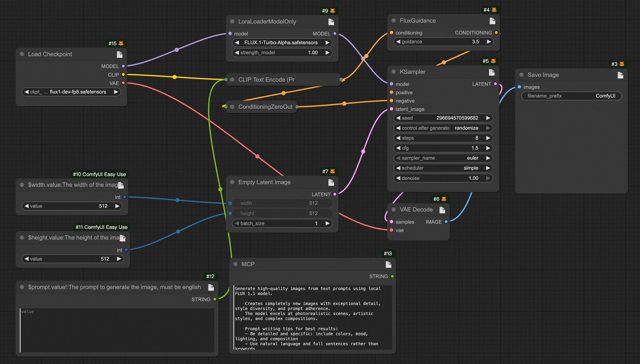Collapse the CLIP Text Encode node via dot
The image size is (640, 364).
(x=232, y=79)
